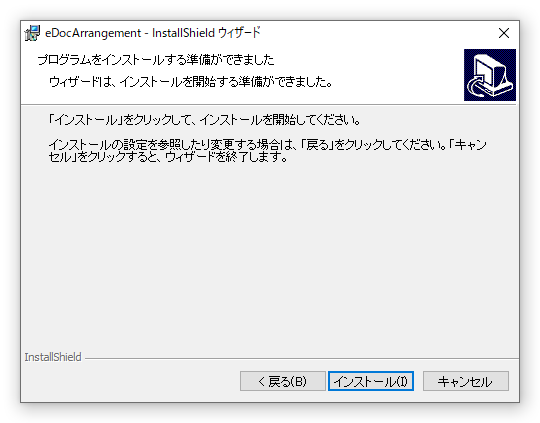Go back using the < 戻る(B) button
This screenshot has width=540, height=423.
283,381
